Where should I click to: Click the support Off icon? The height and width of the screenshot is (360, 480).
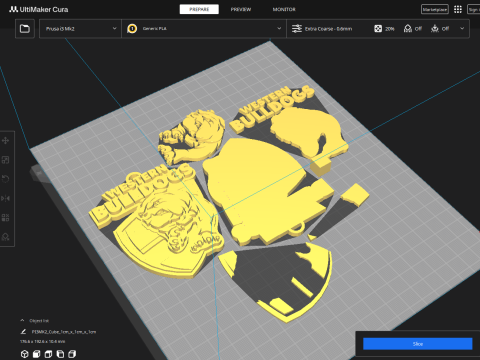click(x=408, y=29)
